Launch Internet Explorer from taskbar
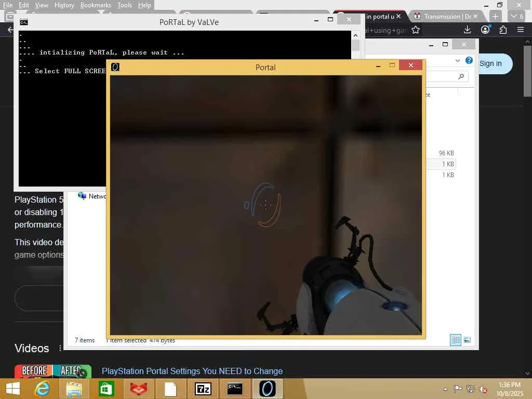532x399 pixels. (43, 389)
